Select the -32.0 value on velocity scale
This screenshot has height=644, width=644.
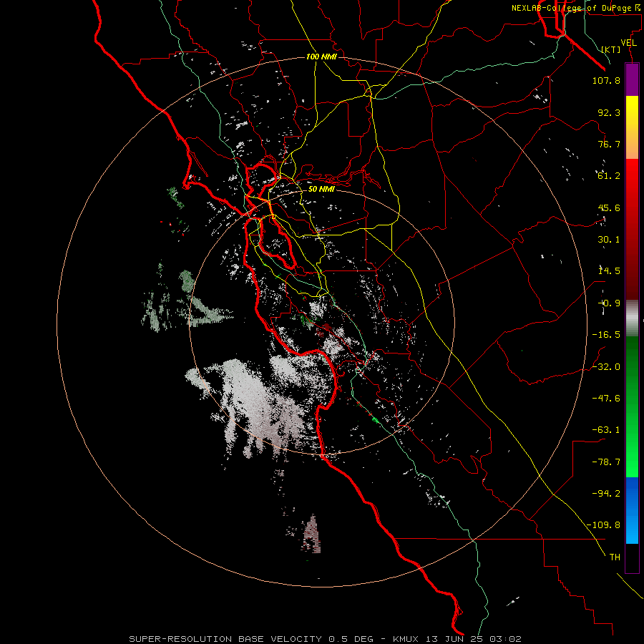[606, 367]
